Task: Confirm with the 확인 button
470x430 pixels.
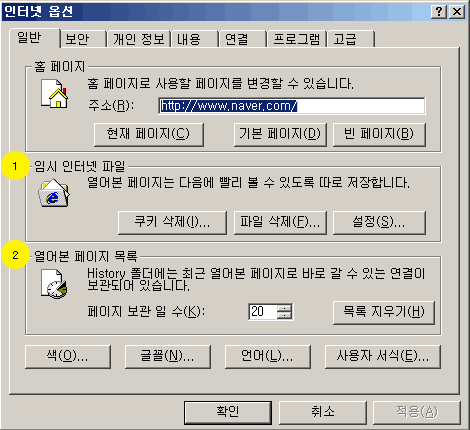Action: click(228, 412)
